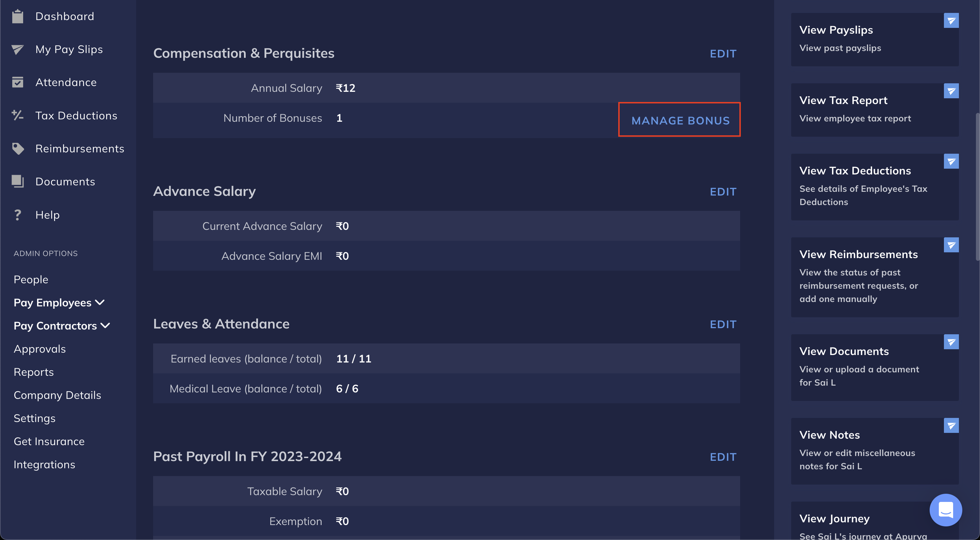Viewport: 980px width, 540px height.
Task: Expand the Pay Employees menu
Action: 59,303
